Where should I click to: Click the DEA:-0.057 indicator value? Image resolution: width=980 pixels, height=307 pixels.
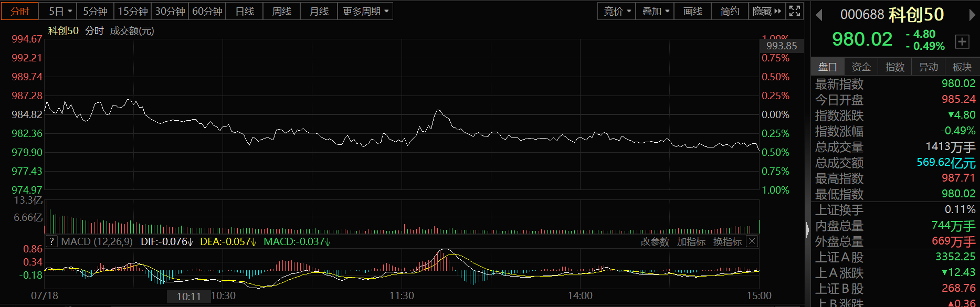pyautogui.click(x=228, y=241)
